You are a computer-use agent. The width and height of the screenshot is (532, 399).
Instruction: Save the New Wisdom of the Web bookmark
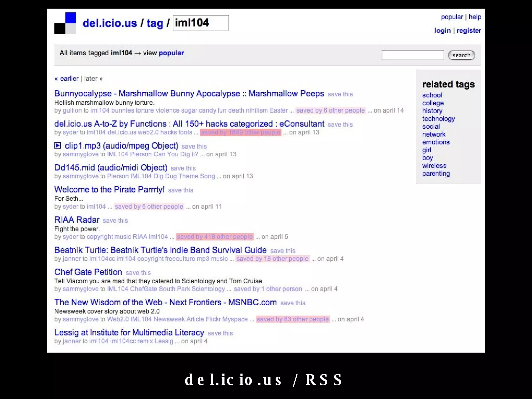click(293, 303)
